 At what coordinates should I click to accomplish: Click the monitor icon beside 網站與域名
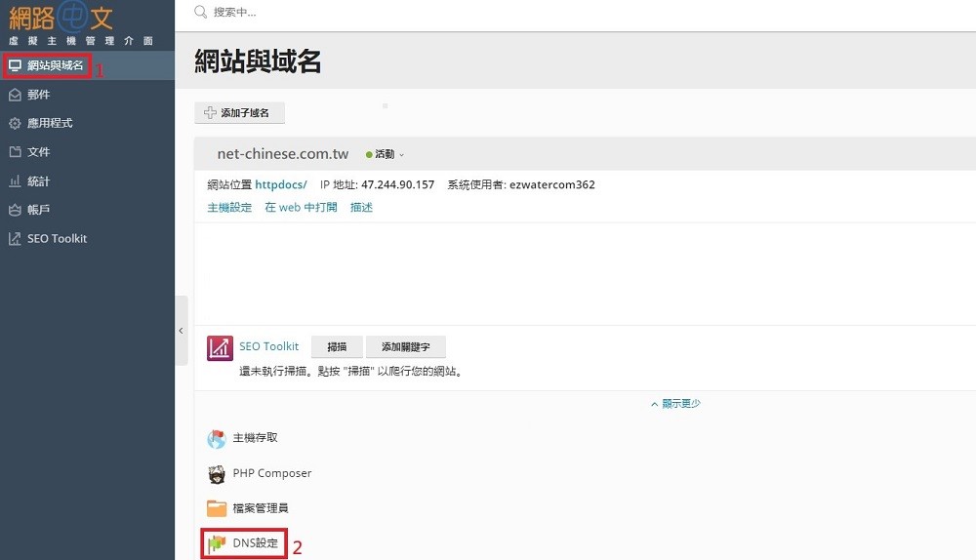15,65
